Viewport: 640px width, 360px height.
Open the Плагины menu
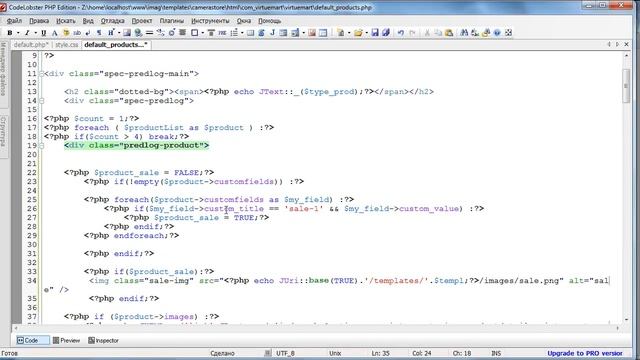pos(171,21)
